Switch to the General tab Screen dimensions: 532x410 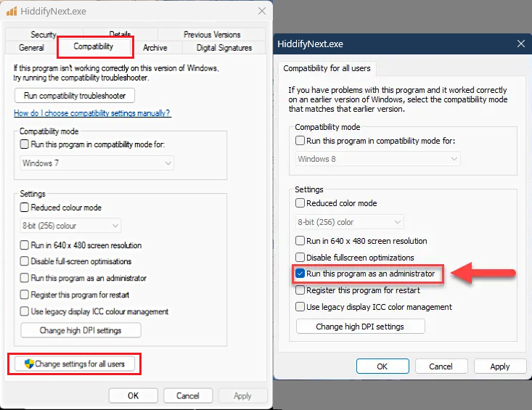pyautogui.click(x=31, y=48)
